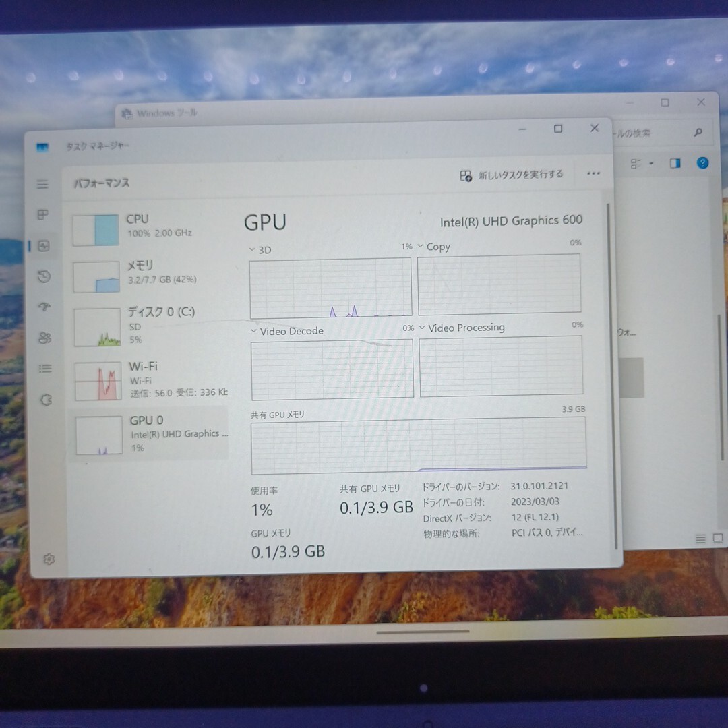
Task: Switch Windows ツール to large icons view
Action: pos(718,538)
